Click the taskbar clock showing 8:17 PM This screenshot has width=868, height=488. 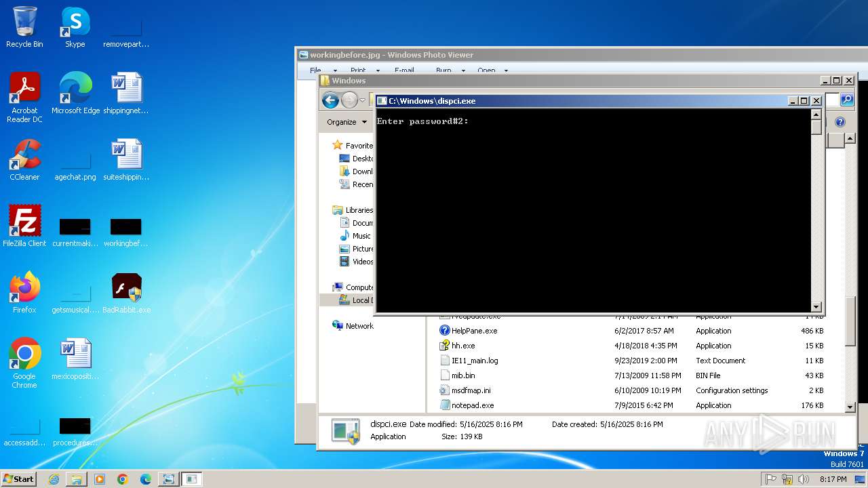[x=833, y=479]
